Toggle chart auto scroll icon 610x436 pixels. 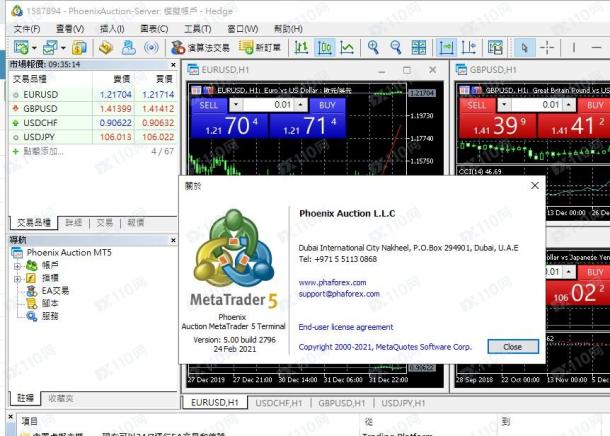point(446,47)
